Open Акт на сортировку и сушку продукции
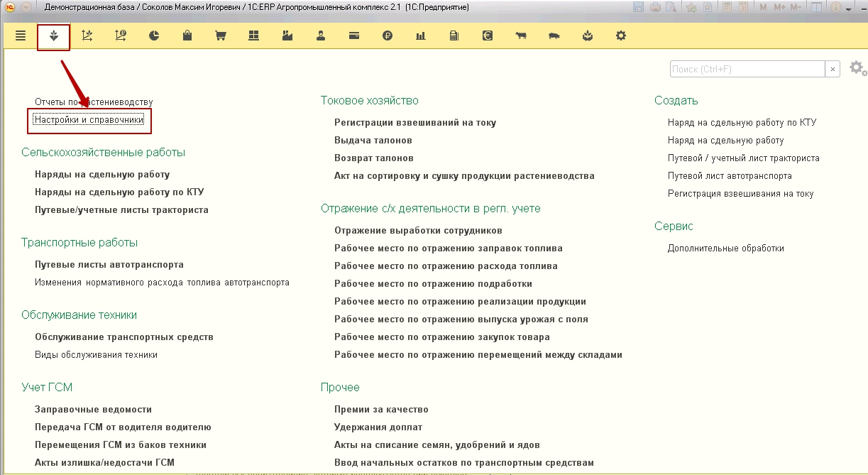Viewport: 868px width, 475px height. click(464, 175)
